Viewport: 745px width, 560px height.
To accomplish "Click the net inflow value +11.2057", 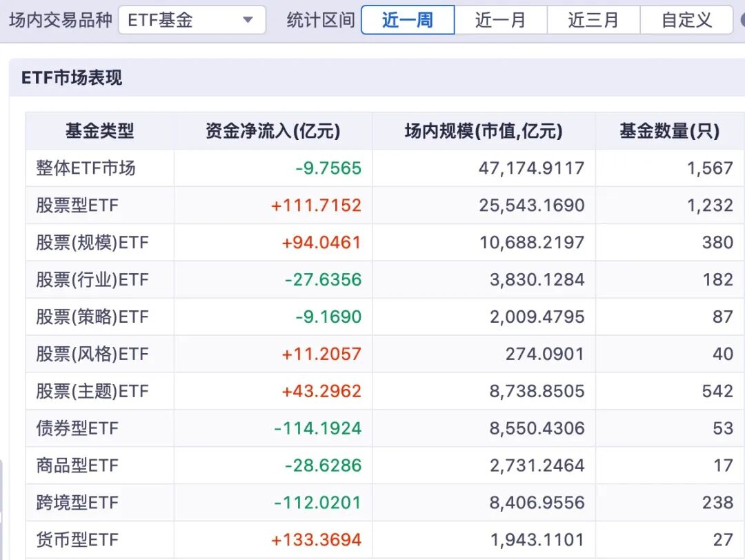I will [321, 354].
